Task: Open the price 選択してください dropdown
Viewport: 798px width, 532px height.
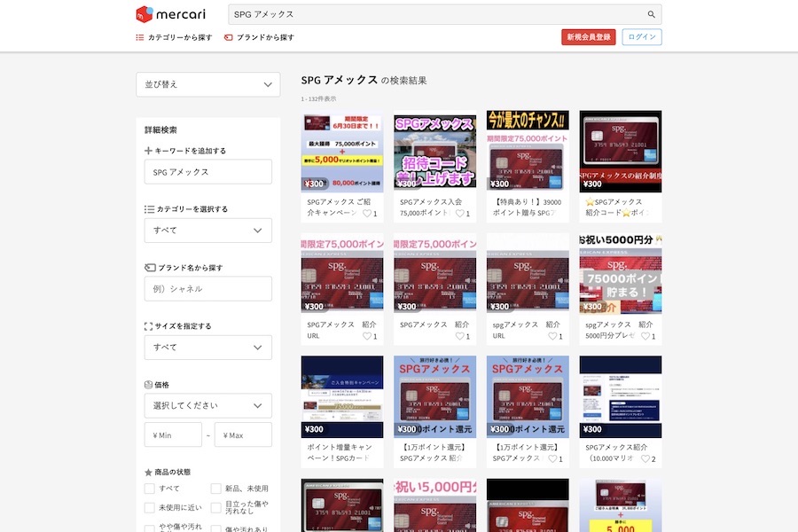Action: 208,405
